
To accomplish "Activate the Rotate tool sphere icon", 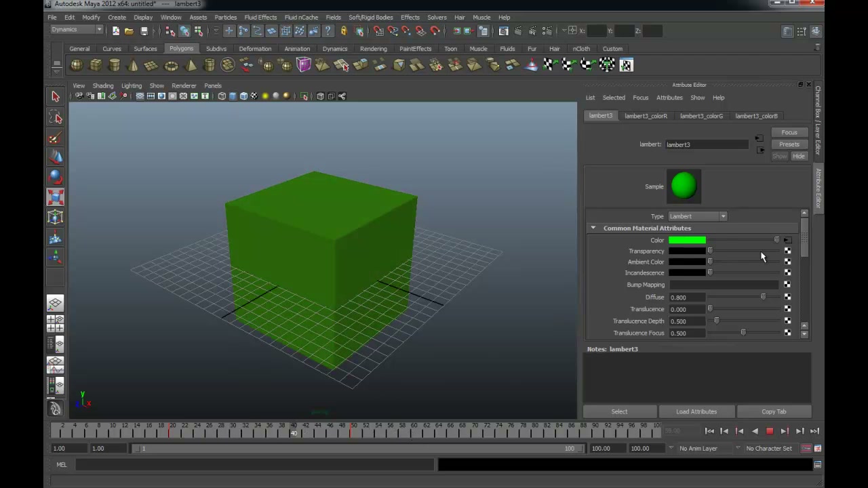I will click(x=56, y=177).
